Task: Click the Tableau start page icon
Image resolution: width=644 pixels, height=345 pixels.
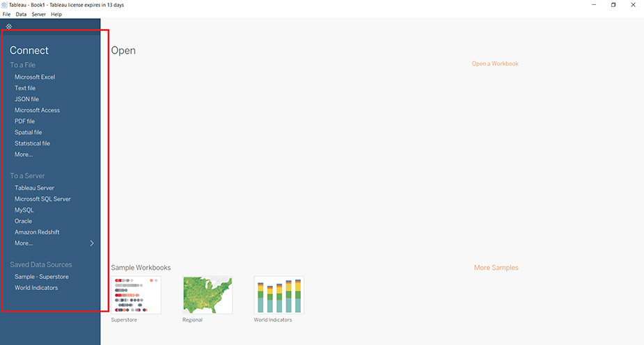Action: tap(9, 26)
